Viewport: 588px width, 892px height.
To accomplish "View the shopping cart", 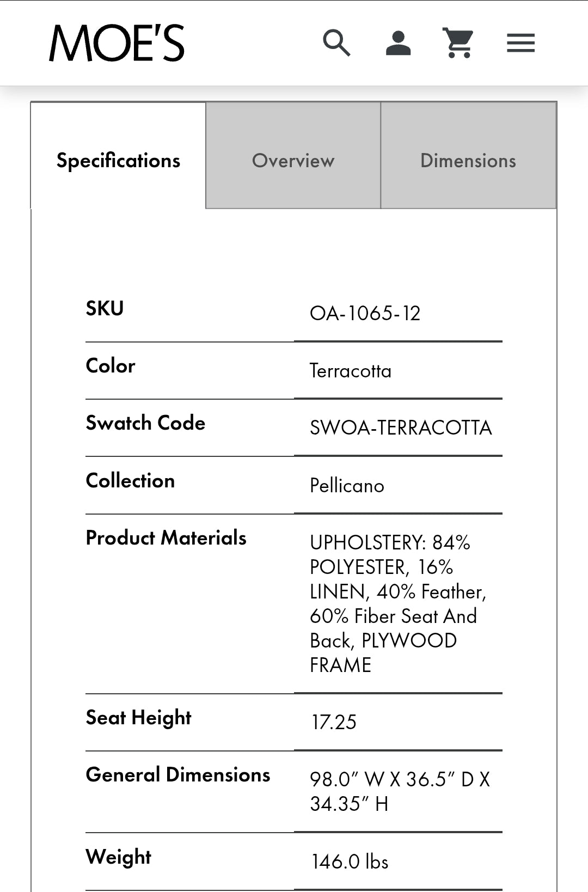I will 458,43.
